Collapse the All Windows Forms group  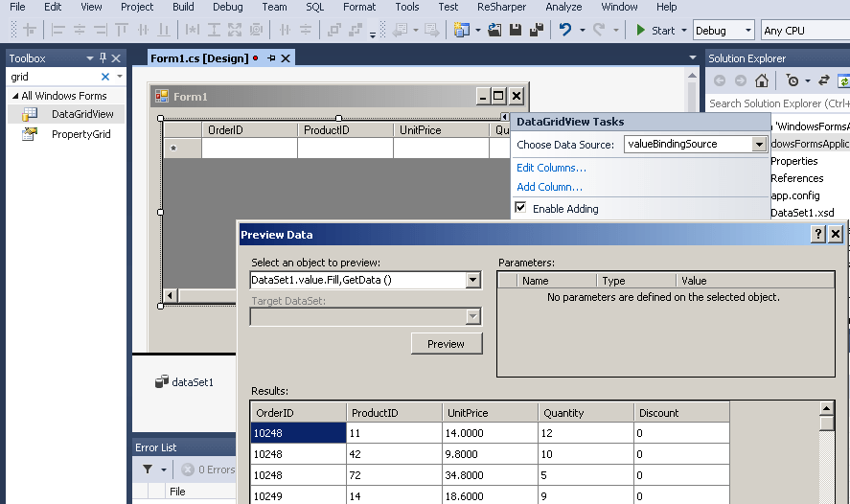pyautogui.click(x=15, y=96)
